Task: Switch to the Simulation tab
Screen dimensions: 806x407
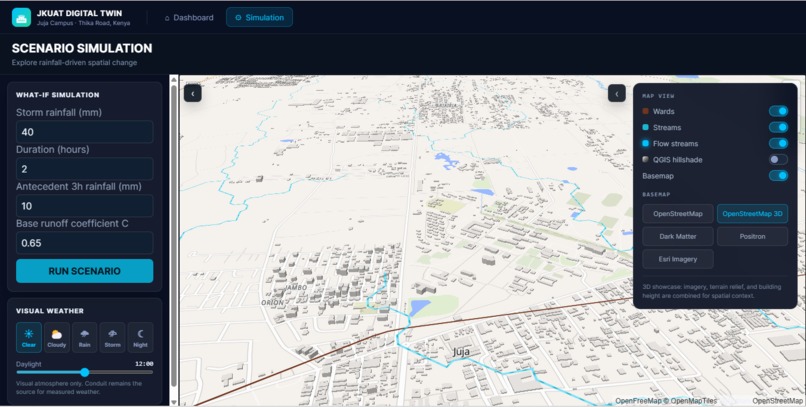Action: pyautogui.click(x=259, y=17)
